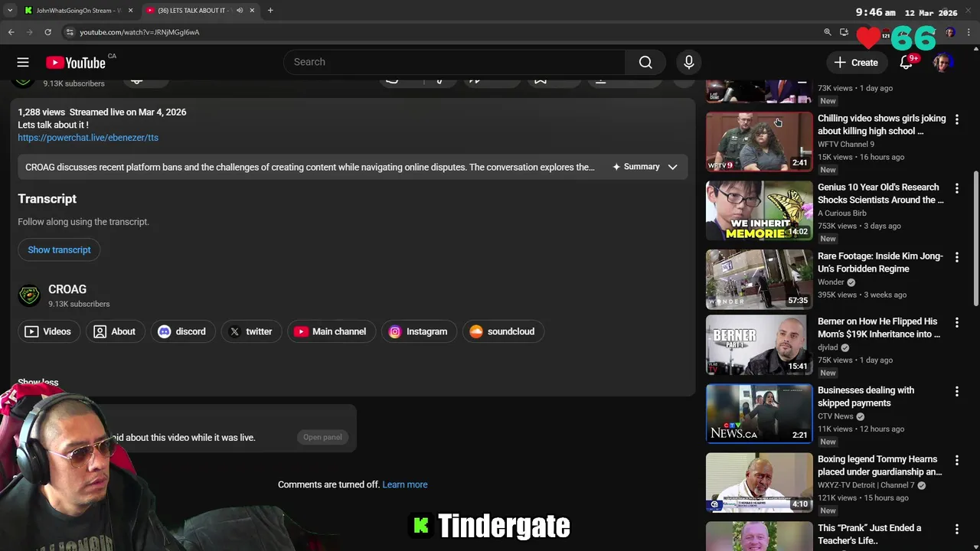Open the discord link chip

pos(182,331)
